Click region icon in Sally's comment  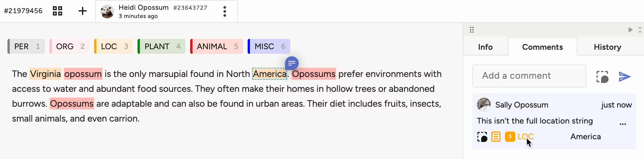(482, 137)
